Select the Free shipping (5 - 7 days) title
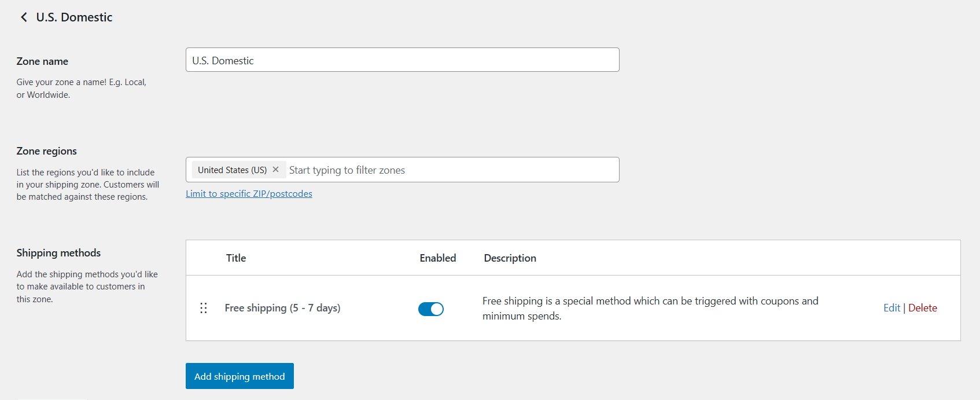 pyautogui.click(x=282, y=307)
